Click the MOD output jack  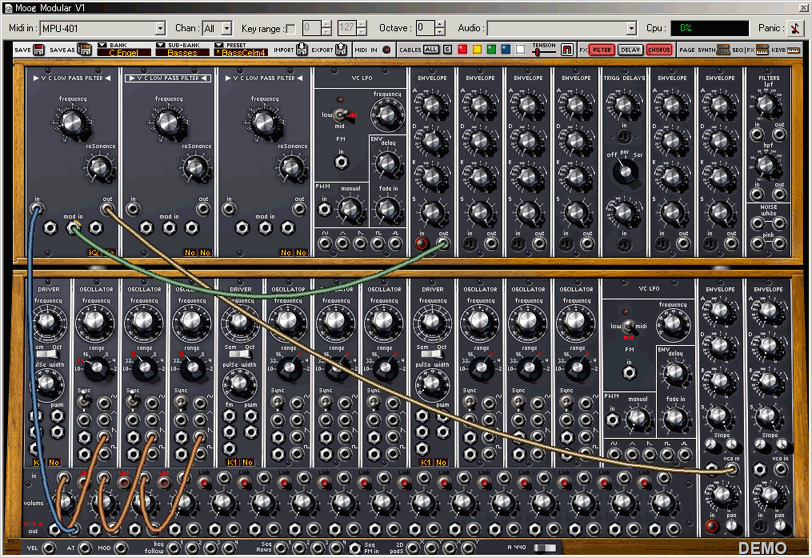click(x=121, y=548)
